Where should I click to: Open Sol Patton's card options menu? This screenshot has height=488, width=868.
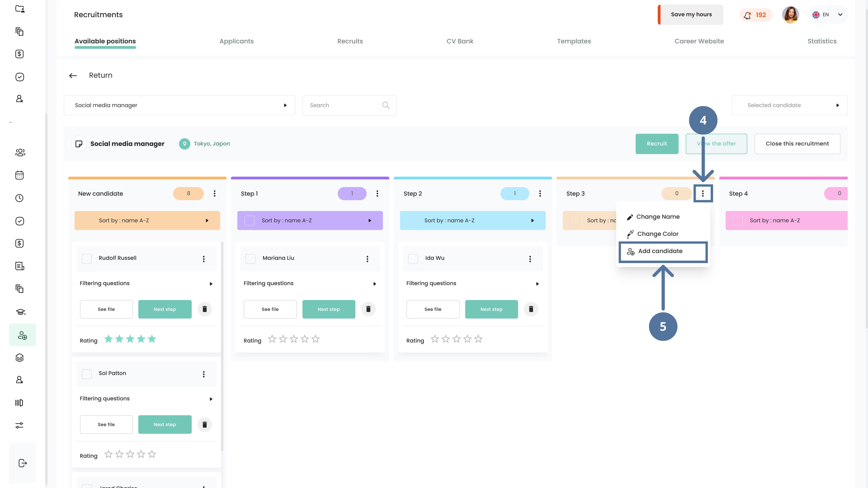(204, 374)
